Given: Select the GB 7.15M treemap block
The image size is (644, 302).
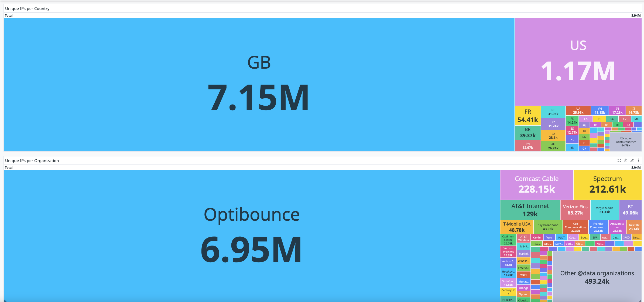Looking at the screenshot, I should pos(259,85).
